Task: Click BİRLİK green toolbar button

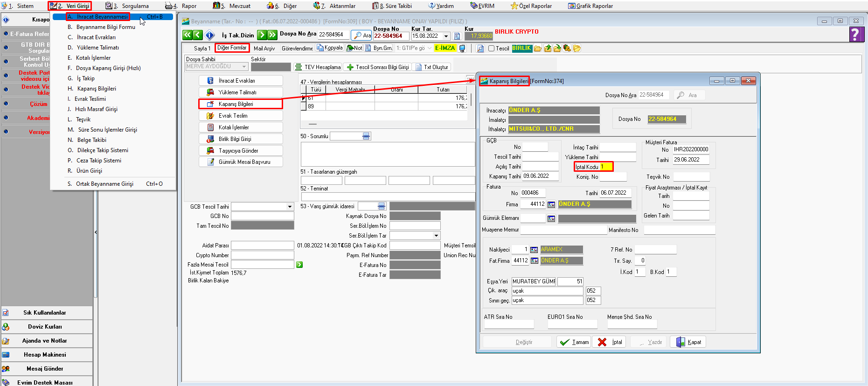Action: pos(522,48)
